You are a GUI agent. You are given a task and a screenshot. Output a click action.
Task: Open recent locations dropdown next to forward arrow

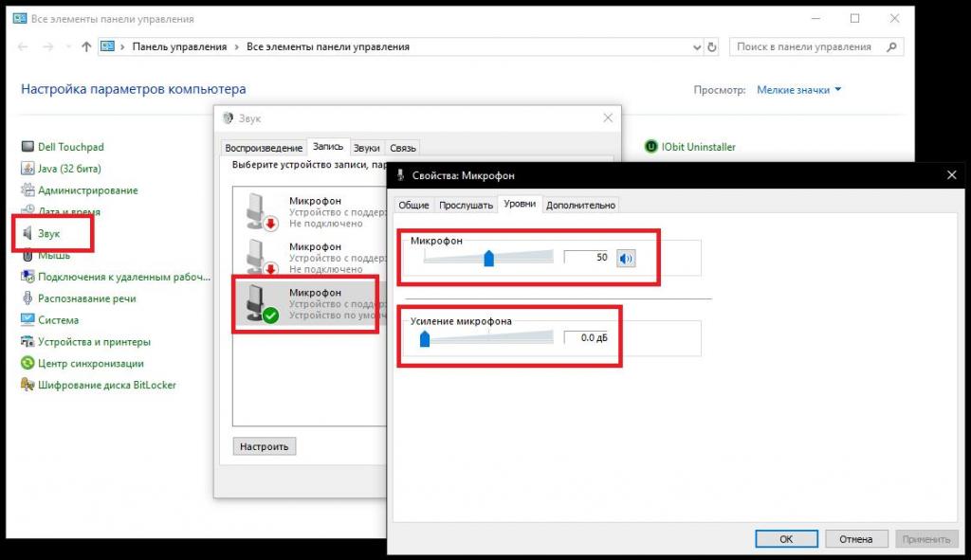coord(68,47)
